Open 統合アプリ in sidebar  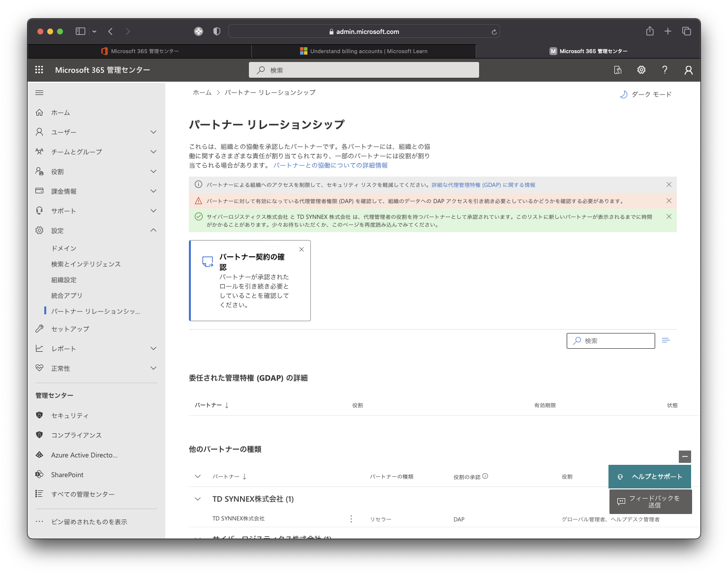point(67,296)
